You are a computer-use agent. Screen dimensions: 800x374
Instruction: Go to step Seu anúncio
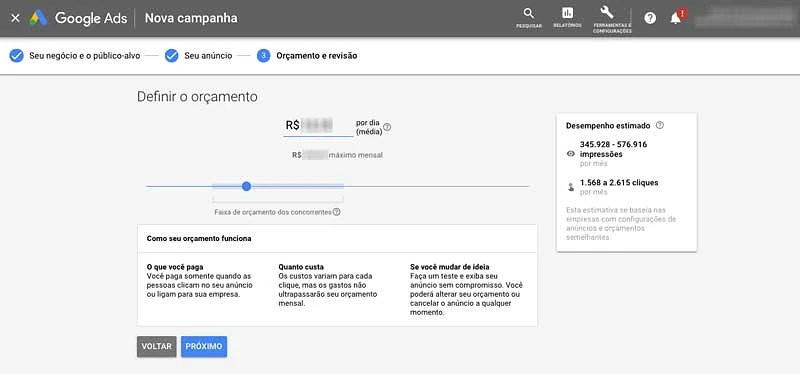[x=198, y=56]
